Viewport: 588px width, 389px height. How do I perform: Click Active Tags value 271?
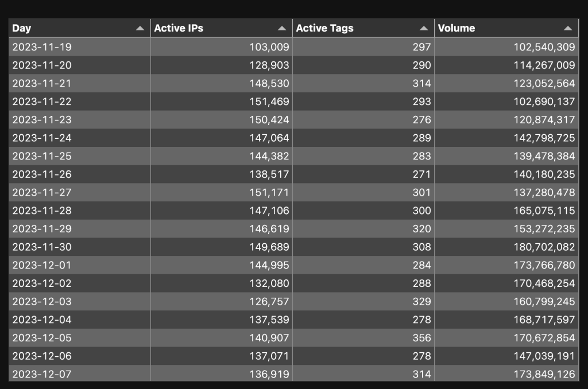pos(421,174)
